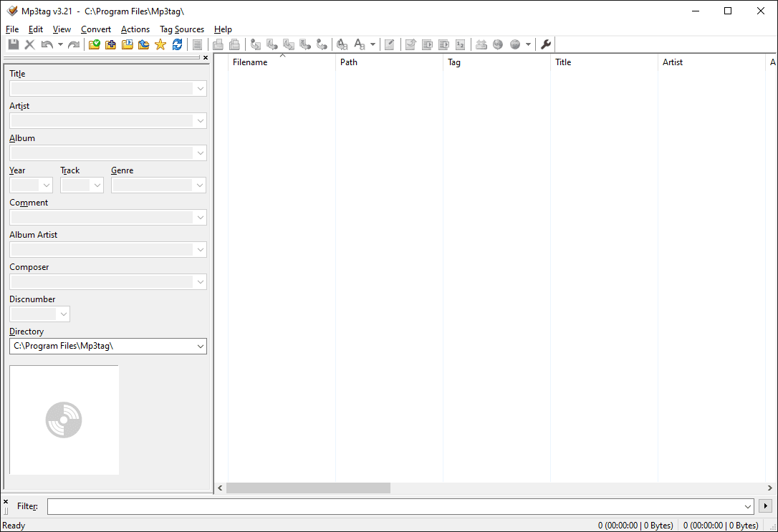Expand the Year field dropdown
Screen dimensions: 778x532
point(46,185)
